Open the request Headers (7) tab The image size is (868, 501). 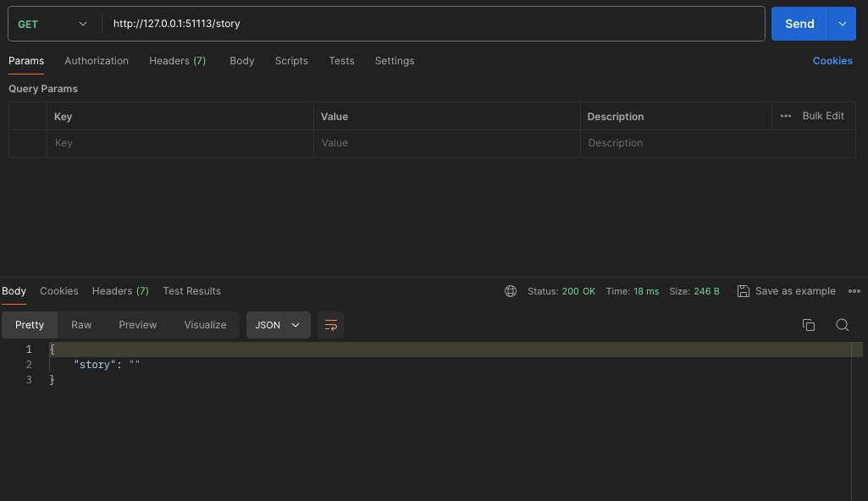tap(177, 61)
